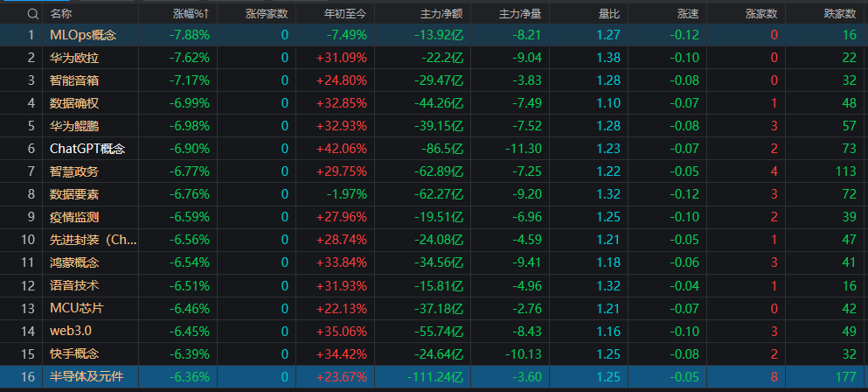Image resolution: width=868 pixels, height=392 pixels.
Task: Click the magnifier search icon in header
Action: [x=32, y=13]
